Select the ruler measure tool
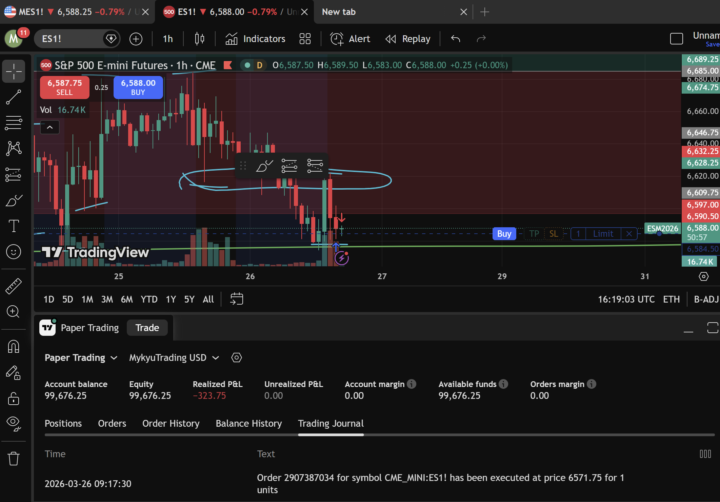This screenshot has width=720, height=502. pyautogui.click(x=14, y=286)
